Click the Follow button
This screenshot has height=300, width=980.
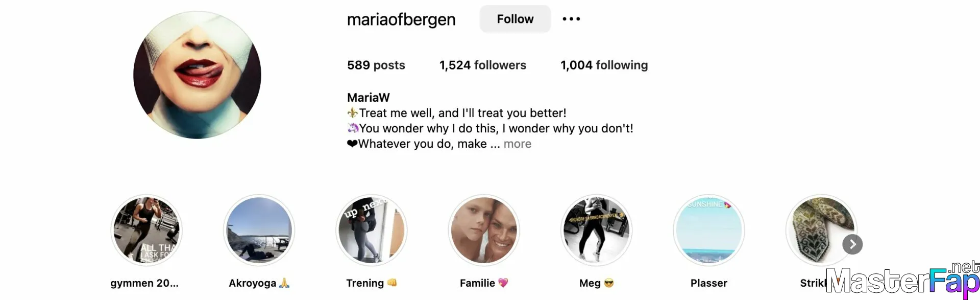coord(515,19)
